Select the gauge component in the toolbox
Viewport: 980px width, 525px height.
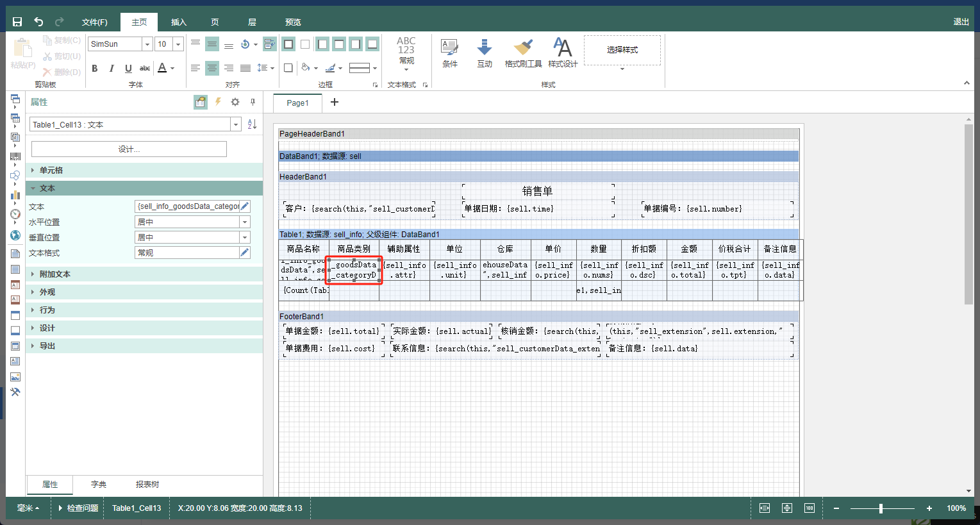(x=15, y=214)
